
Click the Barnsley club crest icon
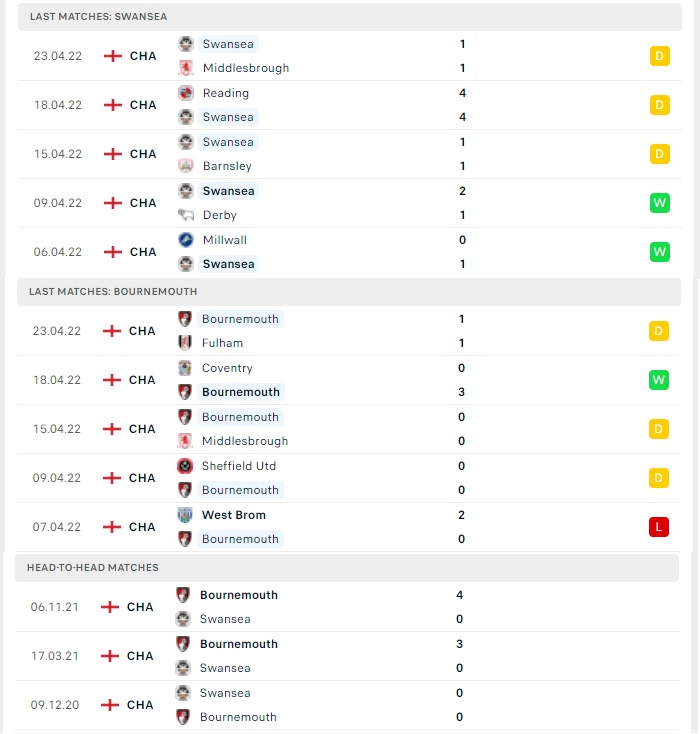coord(186,166)
